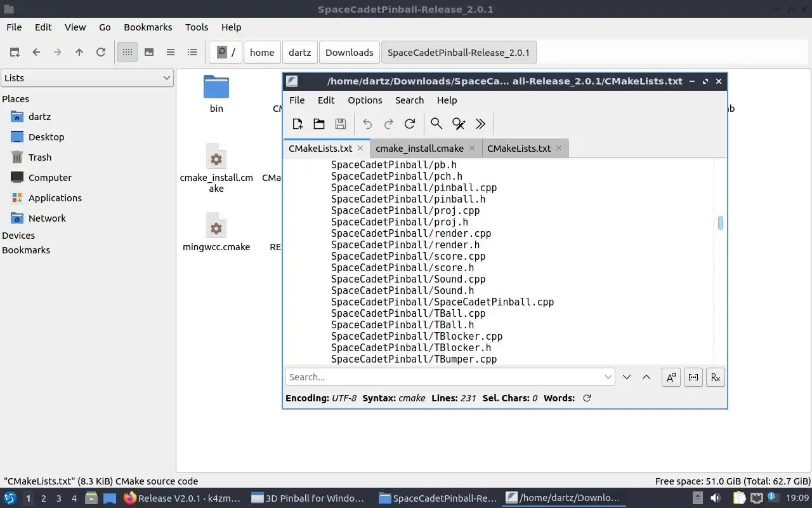The width and height of the screenshot is (812, 508).
Task: Show the desktop using taskbar icon
Action: pos(110,498)
